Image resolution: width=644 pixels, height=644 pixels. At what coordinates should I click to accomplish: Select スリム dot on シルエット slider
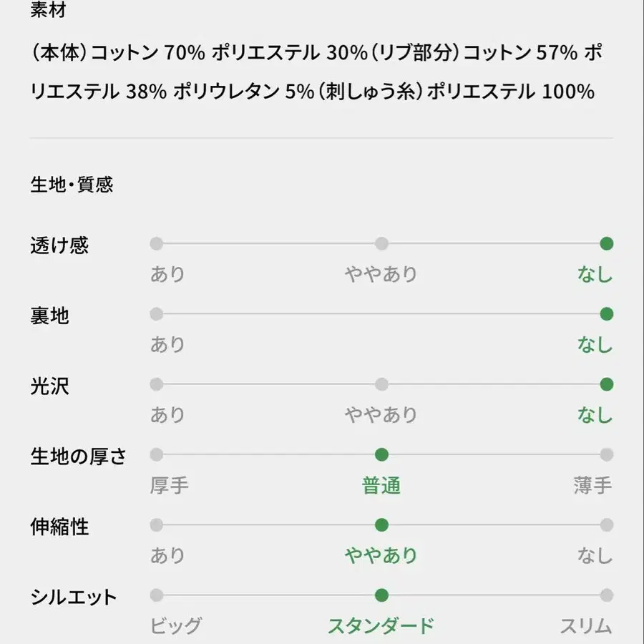[607, 595]
